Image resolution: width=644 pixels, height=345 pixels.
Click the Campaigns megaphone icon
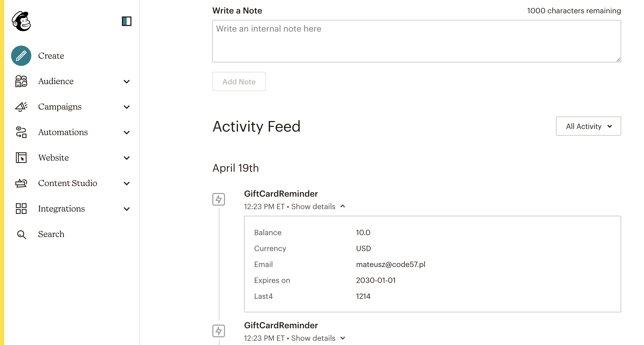tap(21, 107)
